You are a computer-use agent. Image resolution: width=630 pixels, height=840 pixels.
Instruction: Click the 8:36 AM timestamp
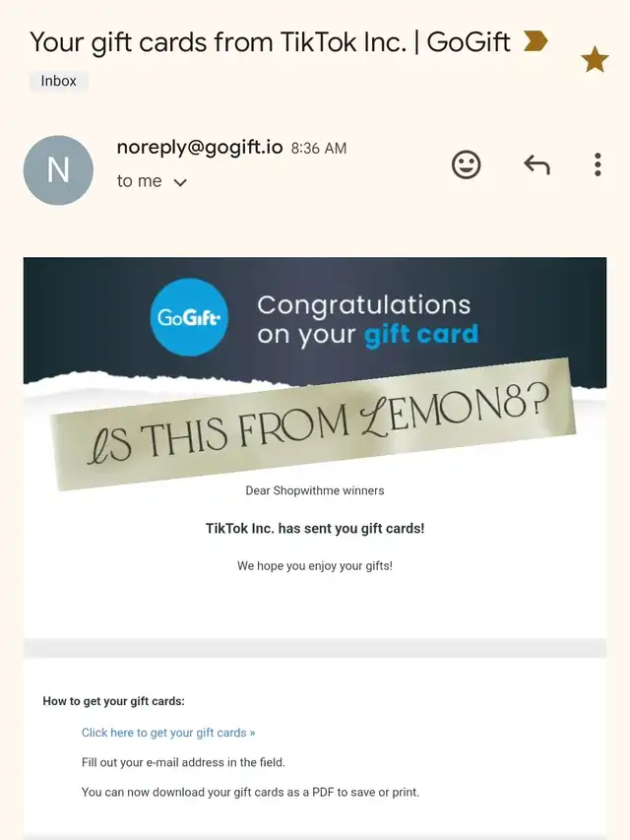coord(319,149)
